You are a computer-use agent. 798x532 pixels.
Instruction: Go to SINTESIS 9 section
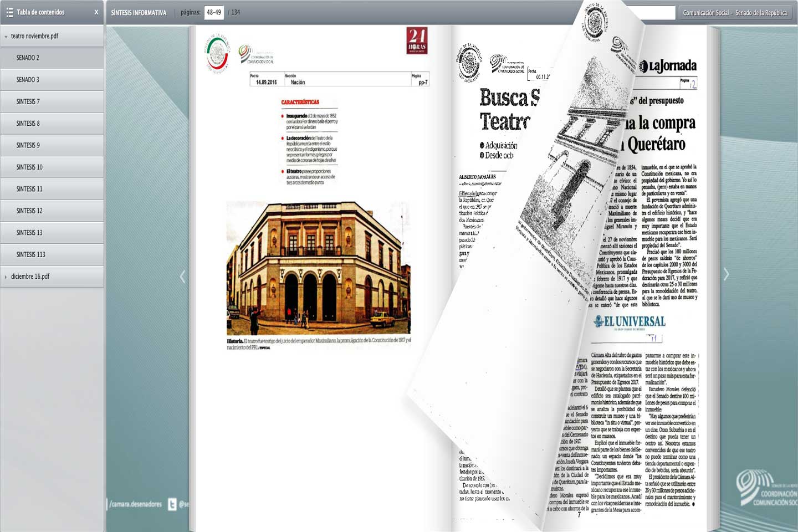coord(52,146)
